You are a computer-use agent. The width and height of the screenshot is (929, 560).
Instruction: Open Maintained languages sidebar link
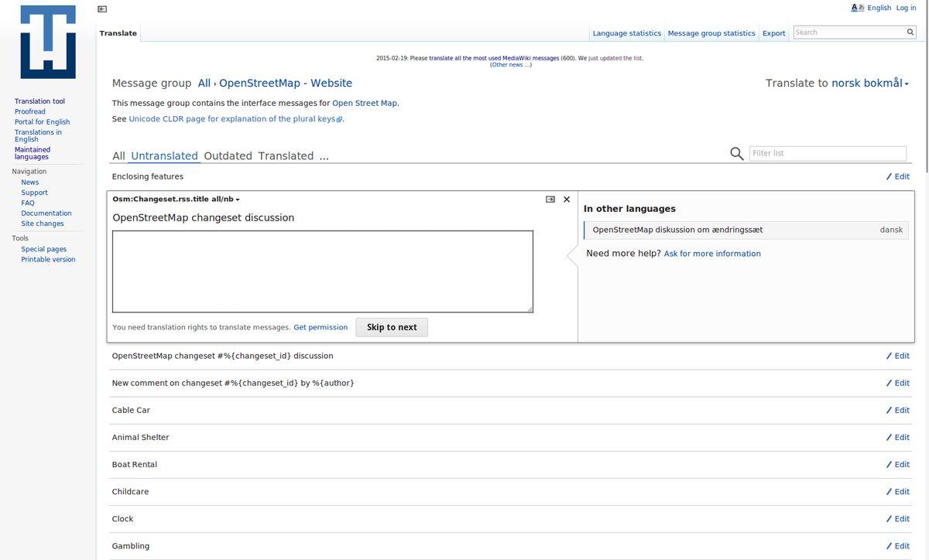pos(33,153)
